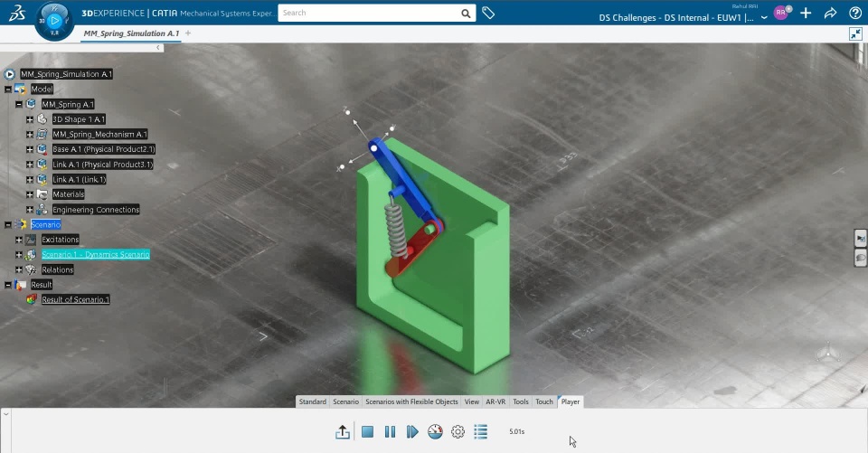This screenshot has height=453, width=868.
Task: Click the robot view compass at bottom right
Action: click(829, 353)
